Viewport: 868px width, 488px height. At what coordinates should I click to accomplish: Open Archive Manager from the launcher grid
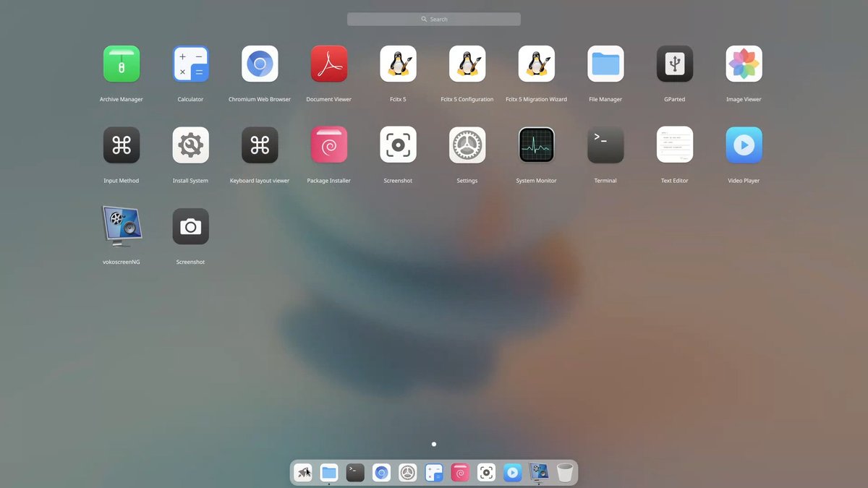(x=122, y=64)
